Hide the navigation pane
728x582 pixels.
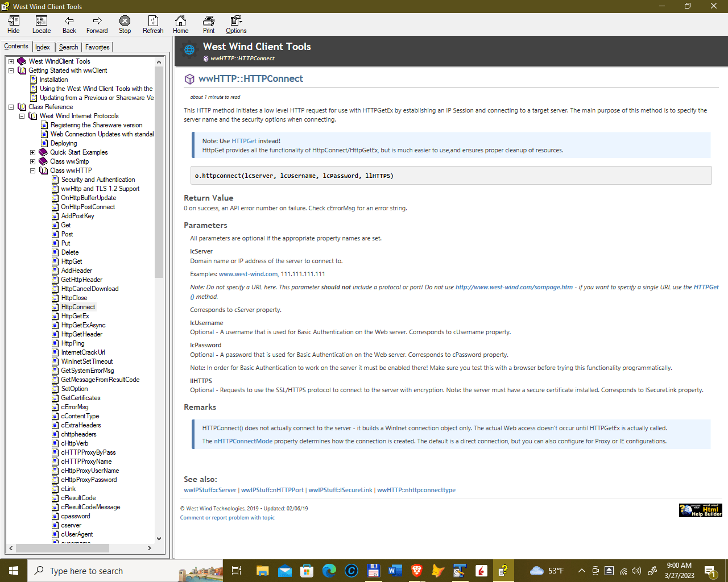tap(13, 24)
